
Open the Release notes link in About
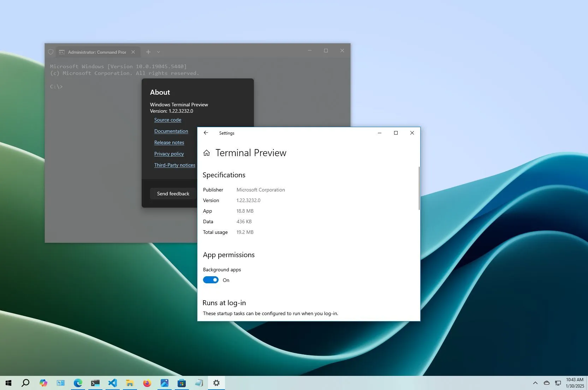[169, 142]
